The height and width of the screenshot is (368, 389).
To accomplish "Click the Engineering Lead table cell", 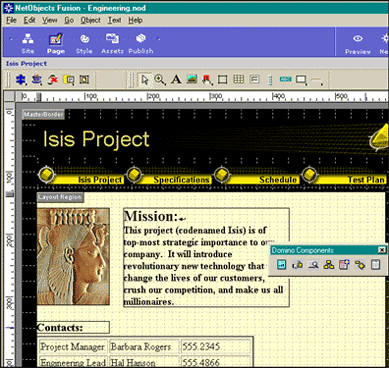I will (x=73, y=362).
